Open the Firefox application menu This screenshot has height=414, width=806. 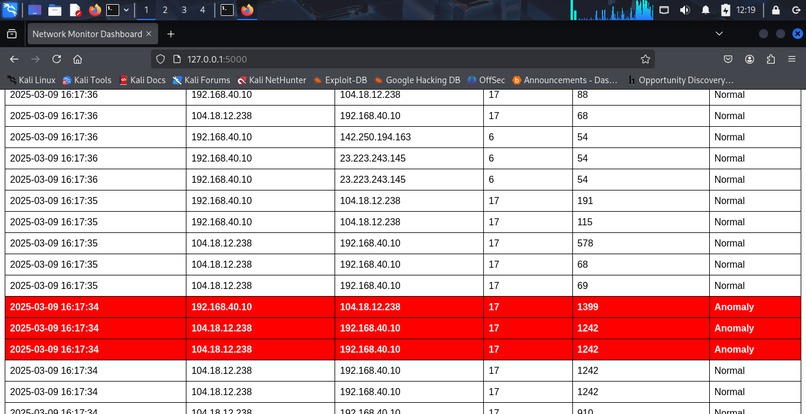pyautogui.click(x=792, y=59)
